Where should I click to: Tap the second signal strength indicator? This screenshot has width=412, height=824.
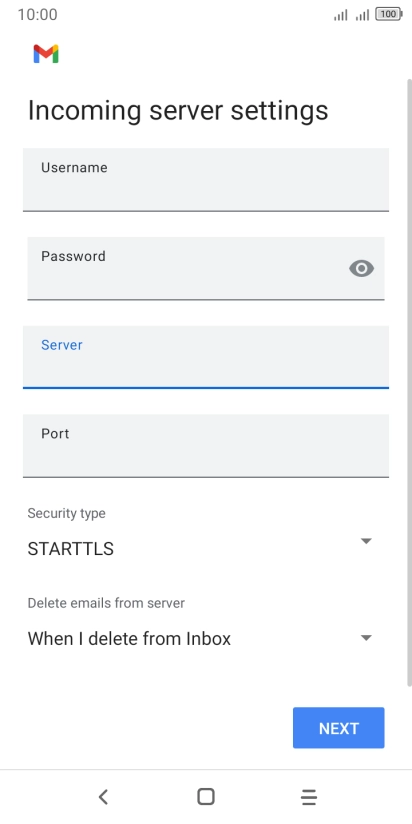click(x=362, y=15)
